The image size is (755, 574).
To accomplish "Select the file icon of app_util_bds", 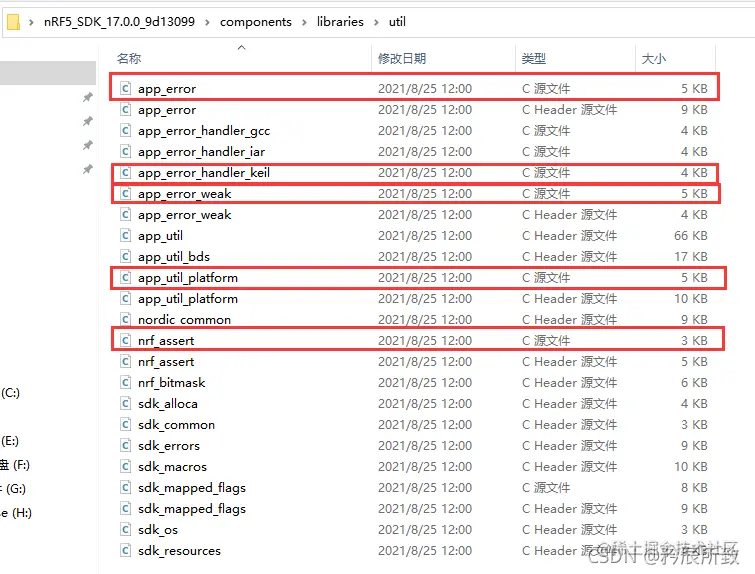I will pyautogui.click(x=125, y=257).
